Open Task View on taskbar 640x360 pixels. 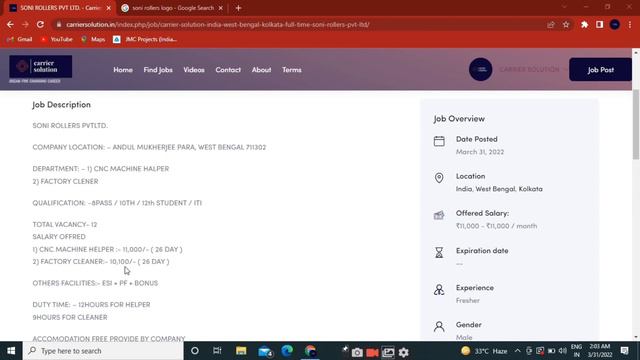pos(217,351)
